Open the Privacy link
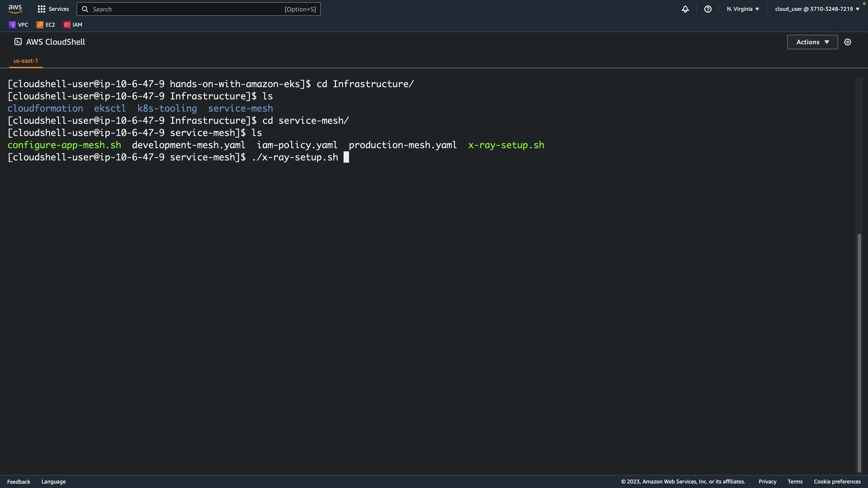868x488 pixels. [x=767, y=482]
